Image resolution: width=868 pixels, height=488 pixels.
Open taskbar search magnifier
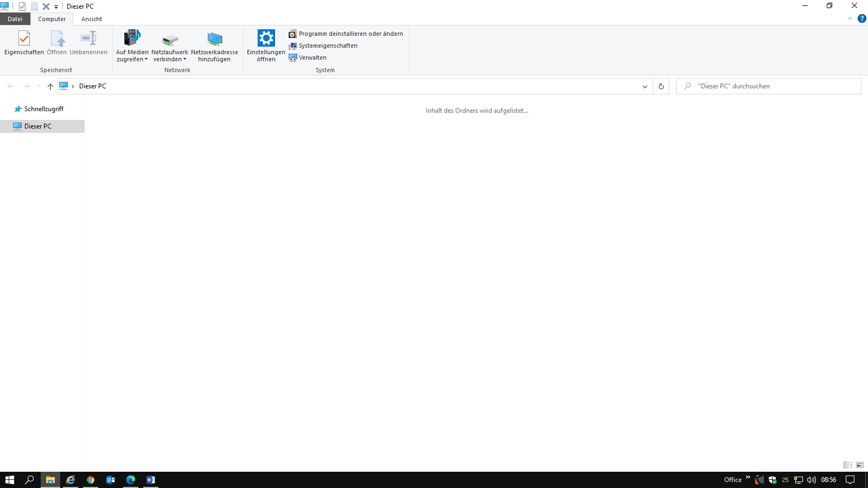tap(30, 480)
